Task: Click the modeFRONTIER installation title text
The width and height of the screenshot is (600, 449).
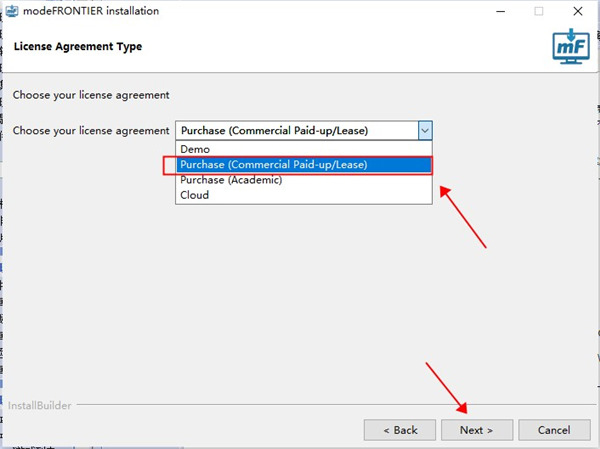Action: [91, 11]
